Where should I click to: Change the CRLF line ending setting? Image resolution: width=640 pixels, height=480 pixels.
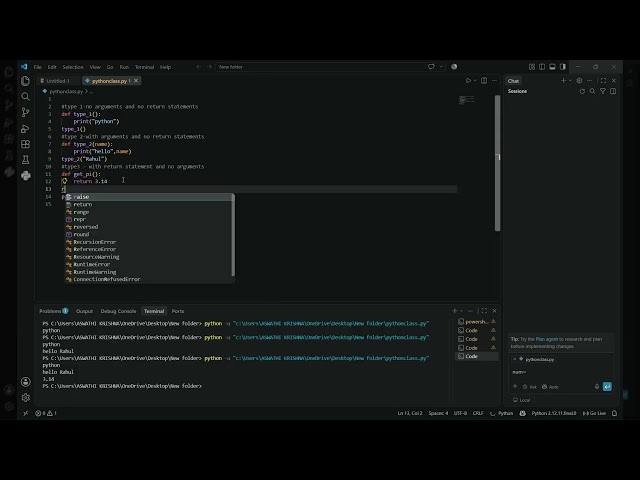[478, 413]
